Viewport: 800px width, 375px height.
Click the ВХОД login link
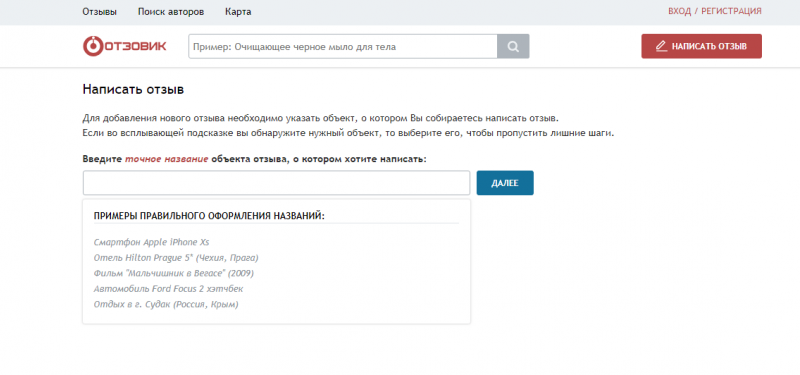coord(680,11)
